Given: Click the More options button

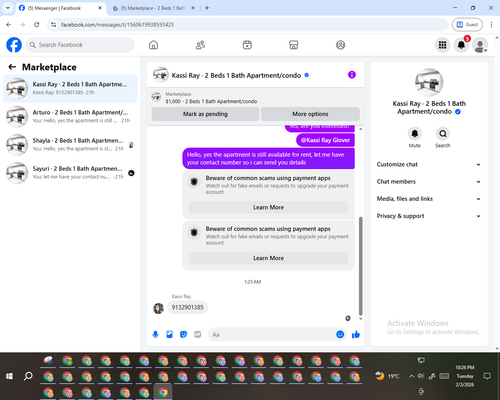Looking at the screenshot, I should (x=310, y=114).
